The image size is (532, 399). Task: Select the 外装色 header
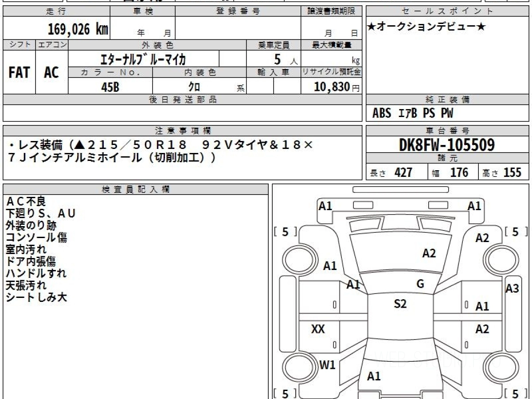157,45
